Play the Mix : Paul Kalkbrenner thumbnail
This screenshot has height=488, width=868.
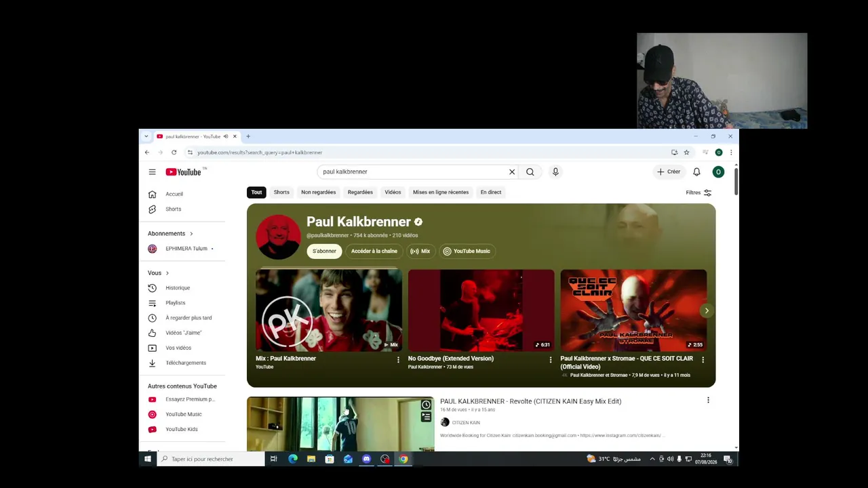329,310
